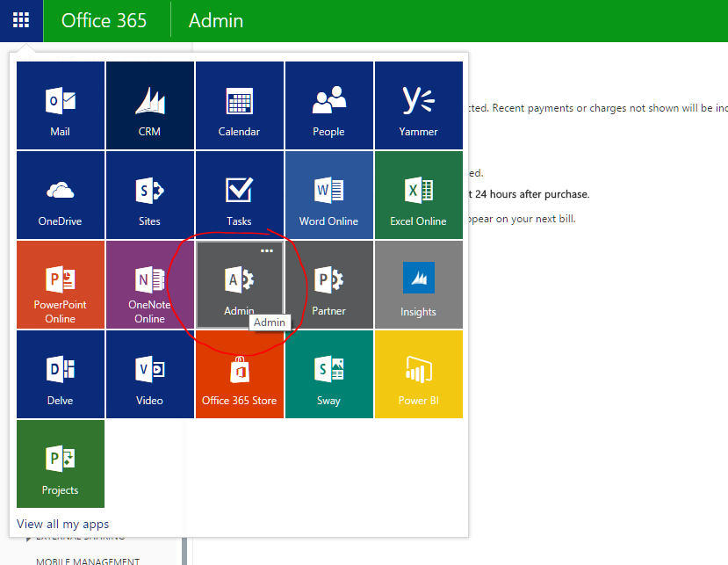The image size is (728, 565).
Task: Open PowerPoint Online tile
Action: [61, 285]
